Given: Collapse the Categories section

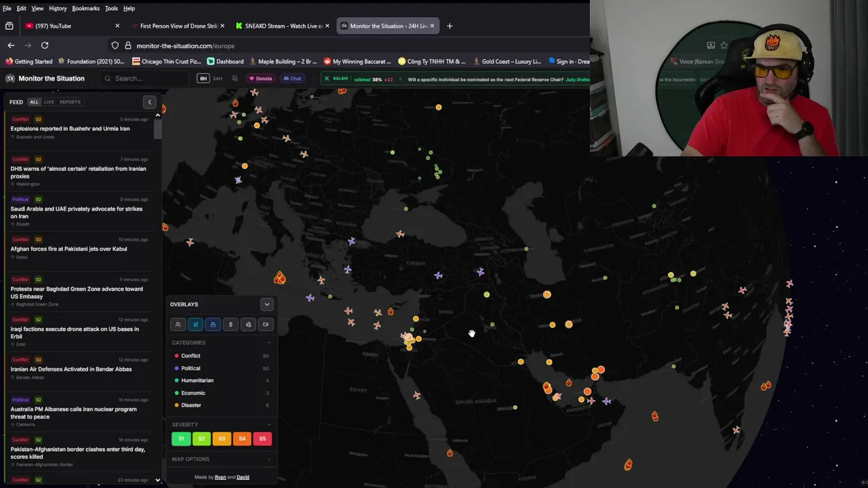Looking at the screenshot, I should pyautogui.click(x=269, y=343).
